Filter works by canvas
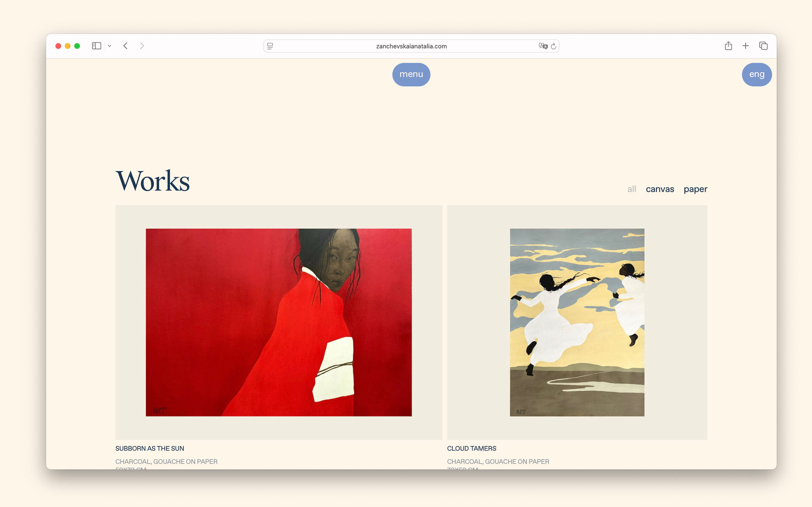 (660, 189)
